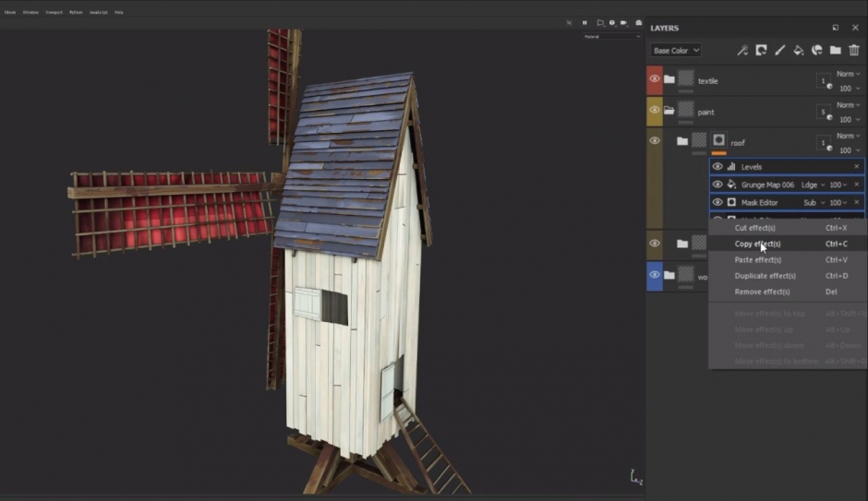The width and height of the screenshot is (868, 501).
Task: Select the roof folder mask thumbnail
Action: pos(718,141)
